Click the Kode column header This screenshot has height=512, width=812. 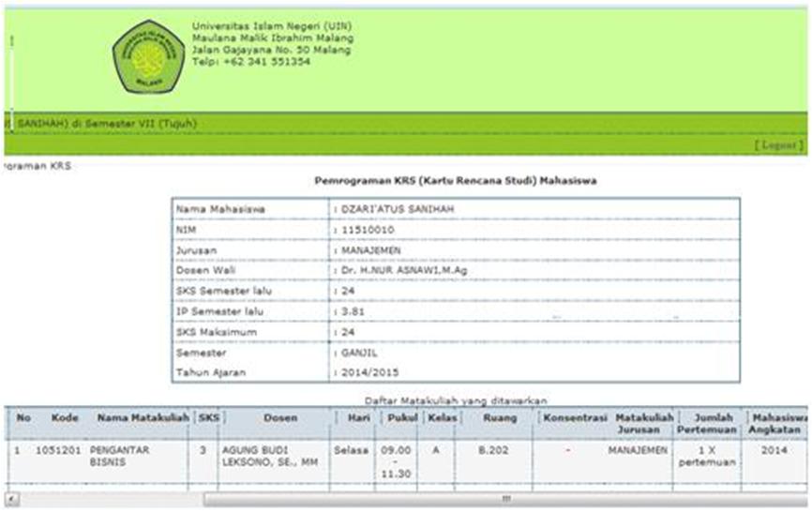64,417
